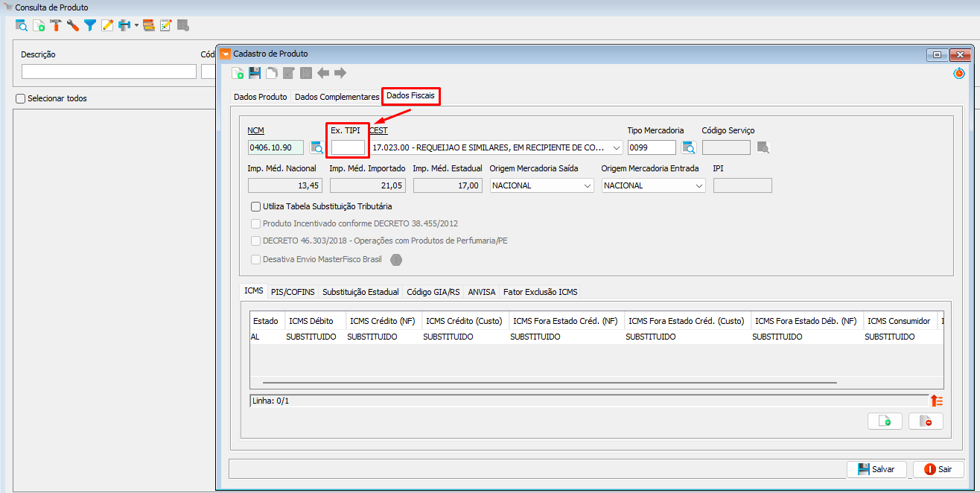
Task: Open Tipo Mercadoria lookup search icon
Action: coord(689,147)
